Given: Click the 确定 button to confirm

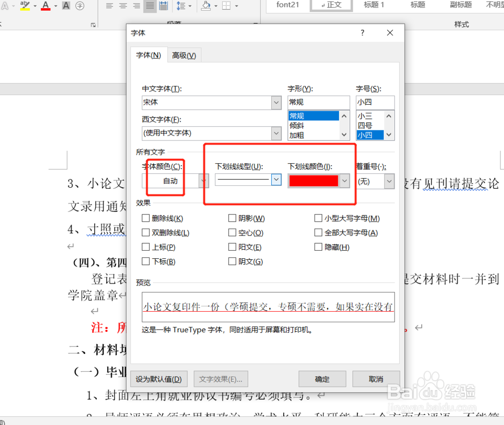Looking at the screenshot, I should 322,379.
